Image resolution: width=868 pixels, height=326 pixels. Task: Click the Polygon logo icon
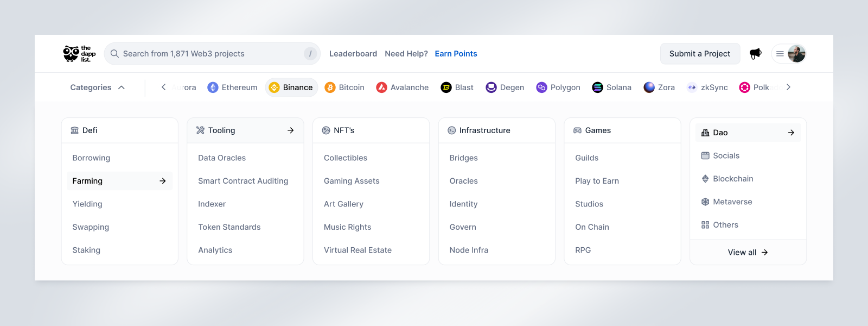542,87
